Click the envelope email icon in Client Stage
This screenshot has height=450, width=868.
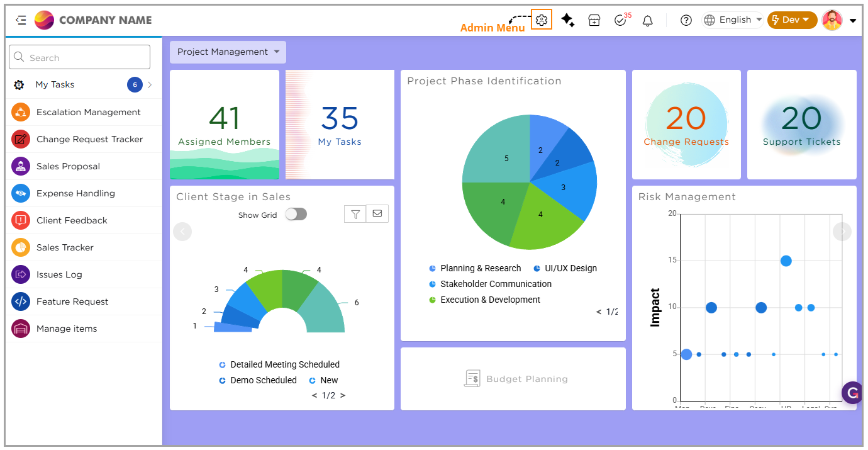pyautogui.click(x=377, y=214)
